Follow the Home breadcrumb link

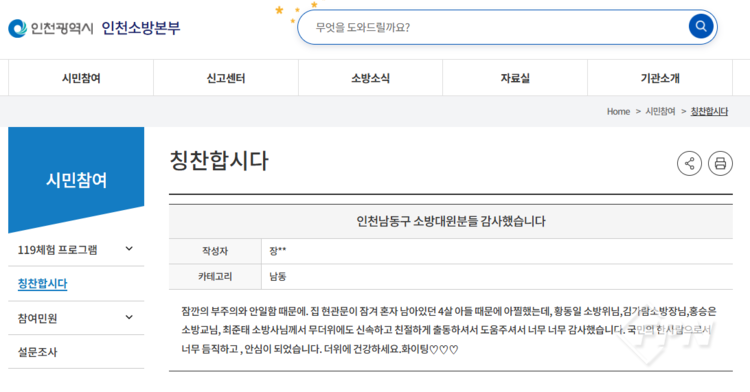pyautogui.click(x=618, y=111)
